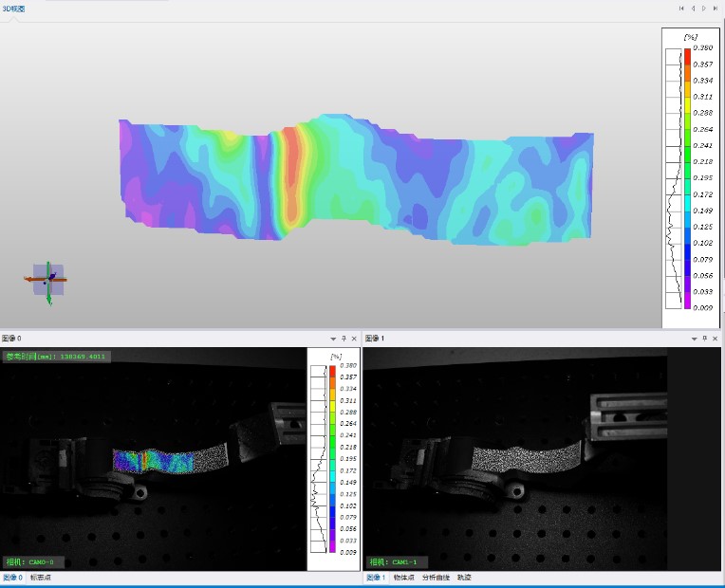The image size is (725, 588).
Task: Select the 3D视图 tab
Action: tap(13, 9)
